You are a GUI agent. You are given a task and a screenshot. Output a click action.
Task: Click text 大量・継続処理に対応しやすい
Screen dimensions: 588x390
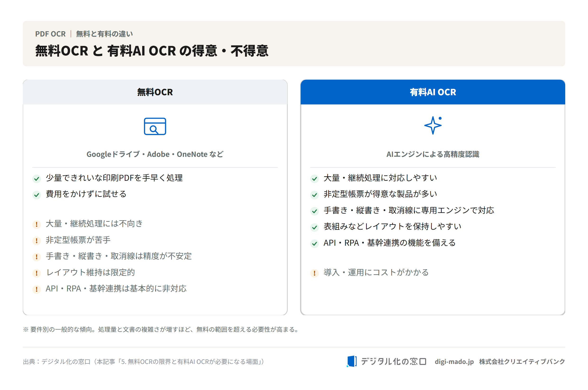380,178
